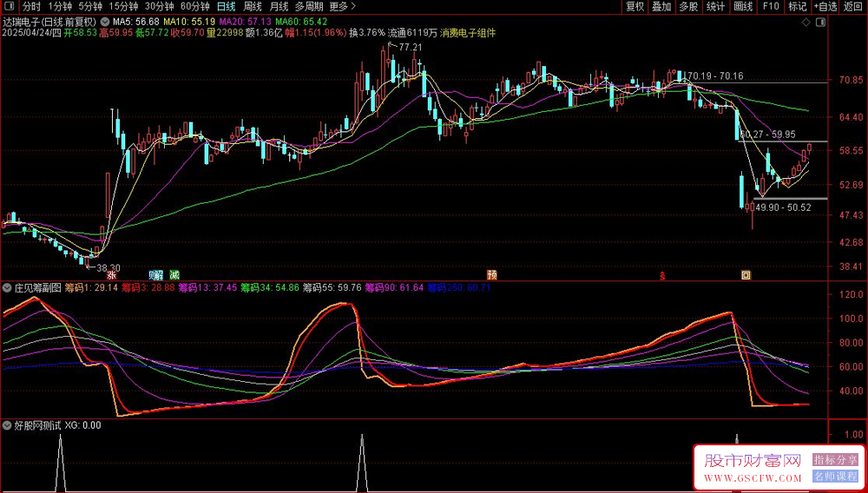The height and width of the screenshot is (493, 868).
Task: Click the 好股网测试 indicator name
Action: [x=37, y=425]
